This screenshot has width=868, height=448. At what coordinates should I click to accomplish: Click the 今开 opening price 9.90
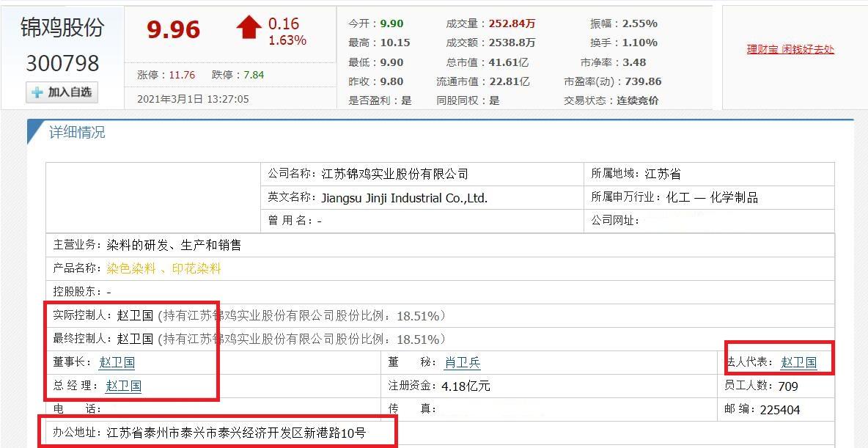(x=391, y=23)
